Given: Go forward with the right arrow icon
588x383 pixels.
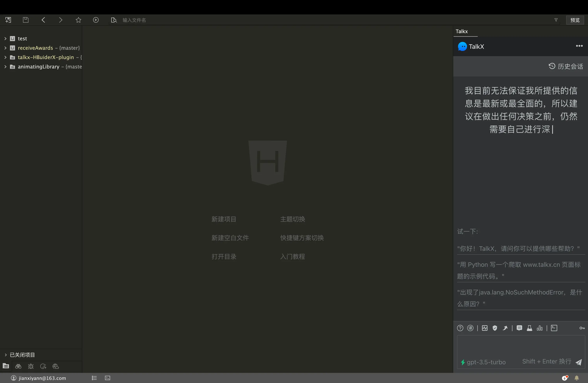Looking at the screenshot, I should coord(61,20).
